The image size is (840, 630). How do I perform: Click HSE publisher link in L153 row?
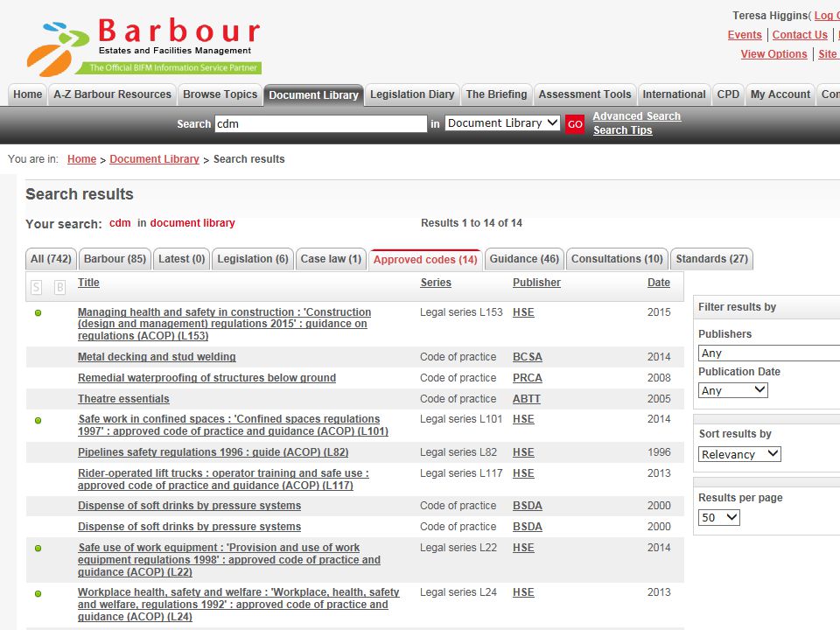[523, 312]
